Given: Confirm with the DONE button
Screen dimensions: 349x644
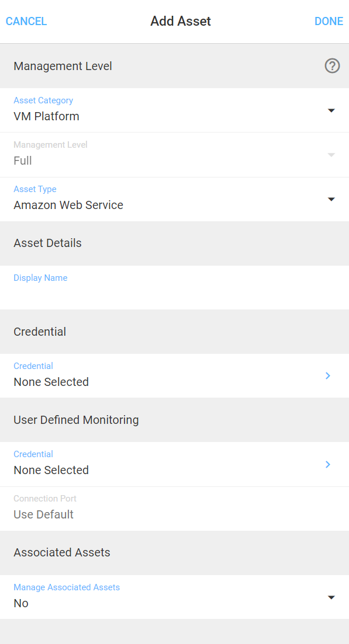Looking at the screenshot, I should [329, 22].
